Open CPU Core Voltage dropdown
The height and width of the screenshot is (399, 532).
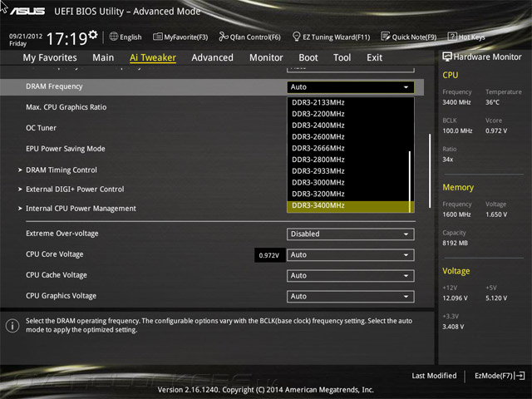pos(351,255)
